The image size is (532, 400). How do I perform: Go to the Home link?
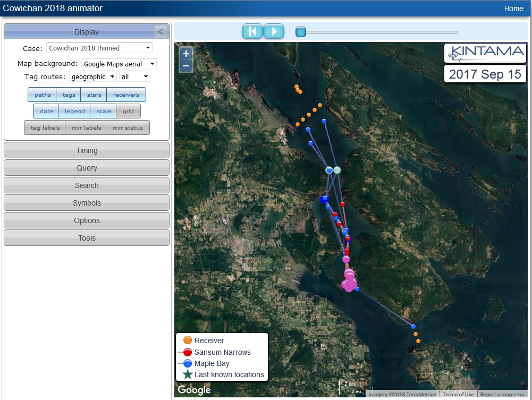[x=513, y=8]
